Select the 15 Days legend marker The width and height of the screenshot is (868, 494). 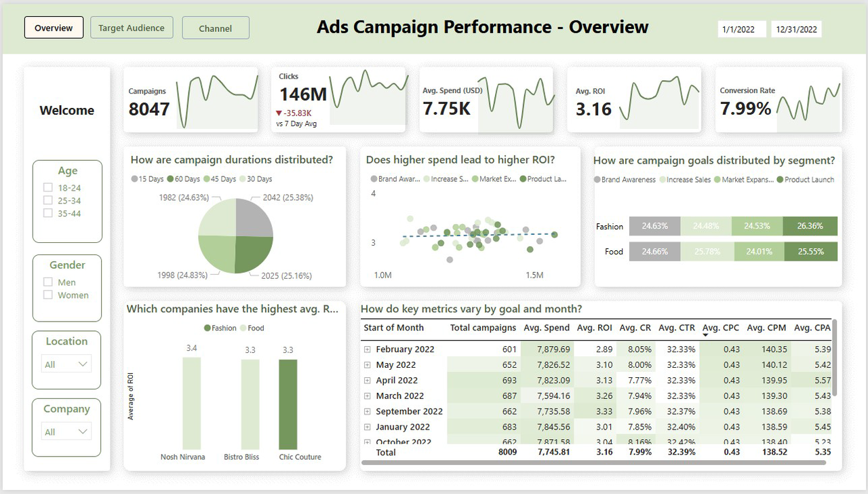tap(134, 179)
